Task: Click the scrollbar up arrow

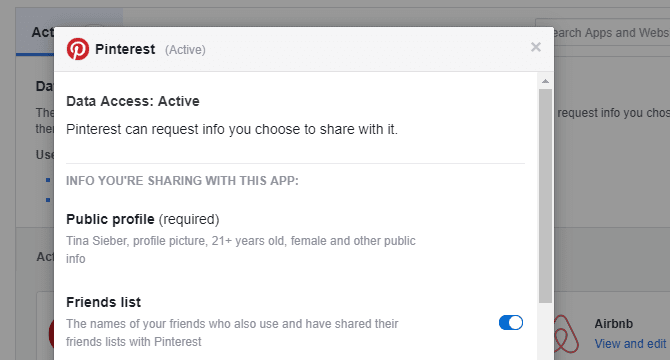Action: [x=545, y=81]
